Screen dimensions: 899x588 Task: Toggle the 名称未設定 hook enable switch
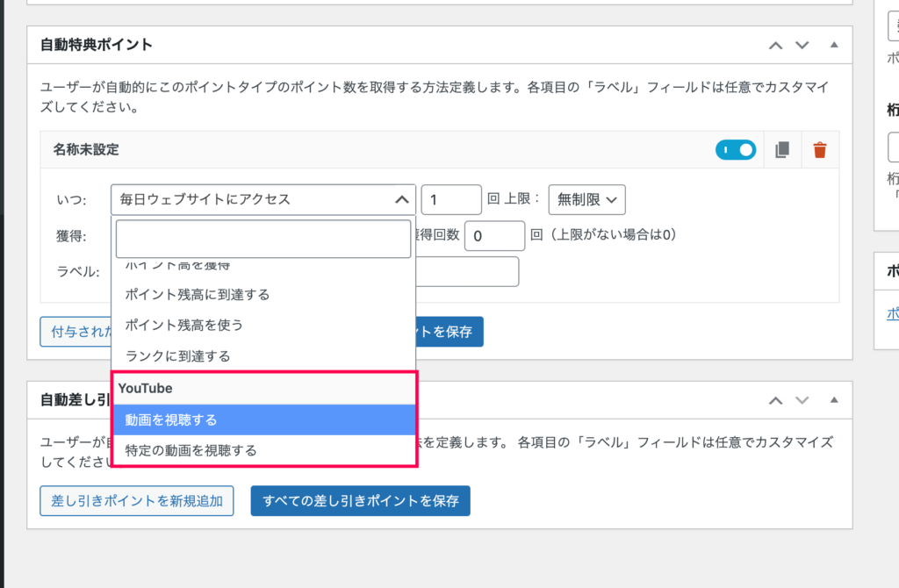(x=736, y=150)
